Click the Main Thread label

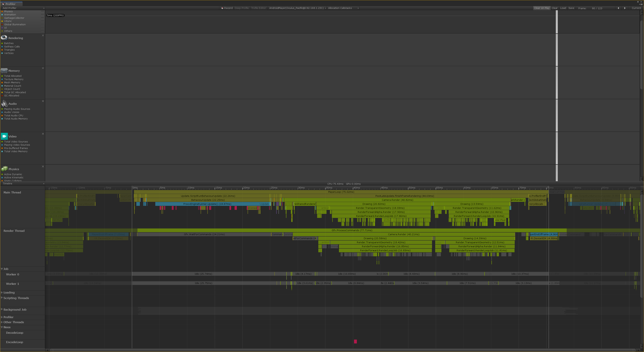pyautogui.click(x=12, y=192)
